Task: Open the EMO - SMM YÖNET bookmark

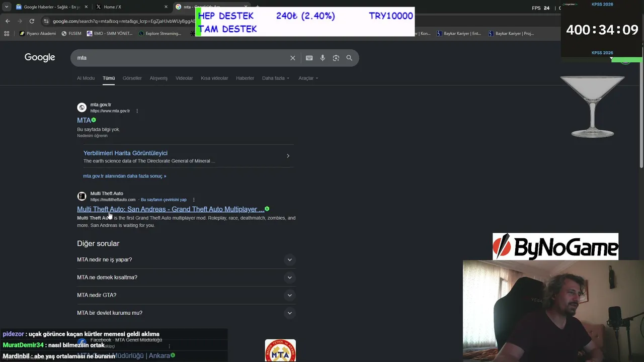Action: coord(110,34)
